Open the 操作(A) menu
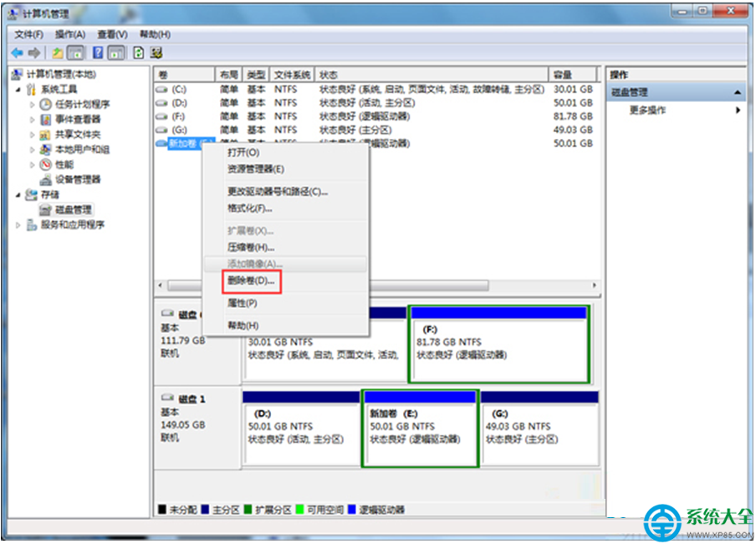The image size is (756, 544). 70,34
